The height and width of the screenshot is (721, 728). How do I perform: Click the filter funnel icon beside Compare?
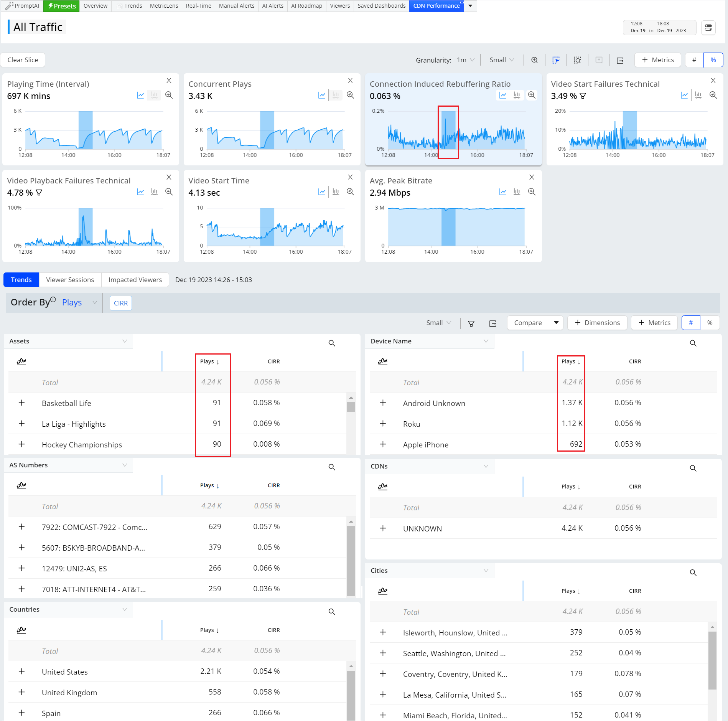[471, 323]
